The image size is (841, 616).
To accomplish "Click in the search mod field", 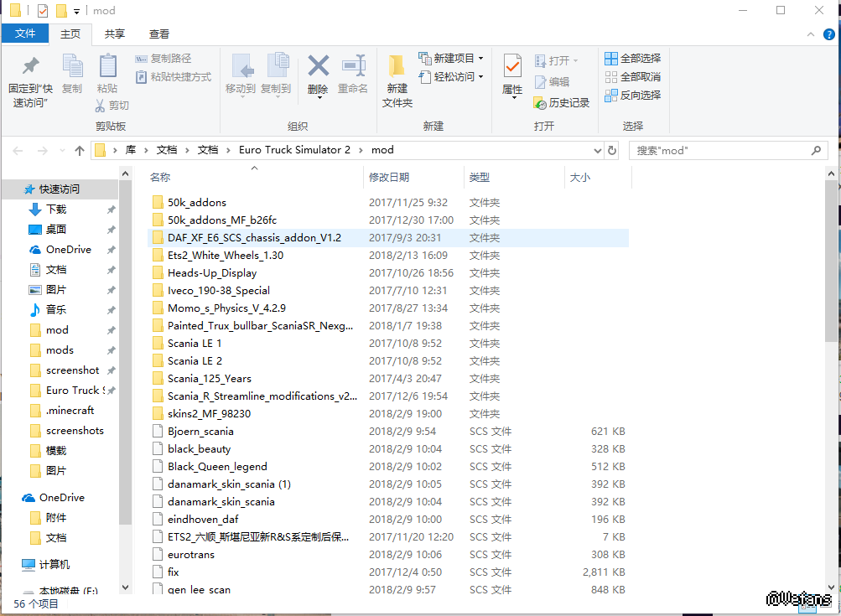I will pyautogui.click(x=720, y=151).
